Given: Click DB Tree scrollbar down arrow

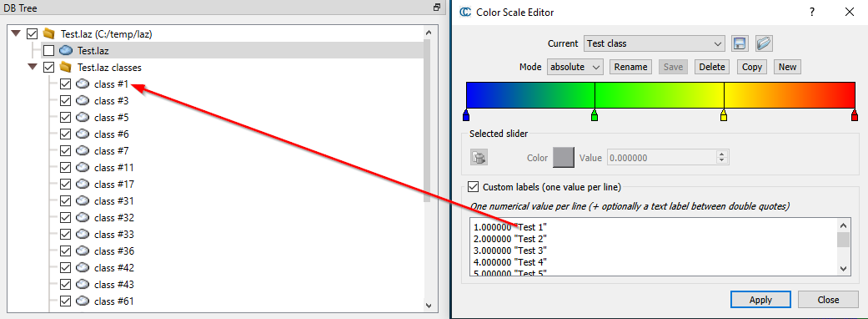Looking at the screenshot, I should click(428, 305).
